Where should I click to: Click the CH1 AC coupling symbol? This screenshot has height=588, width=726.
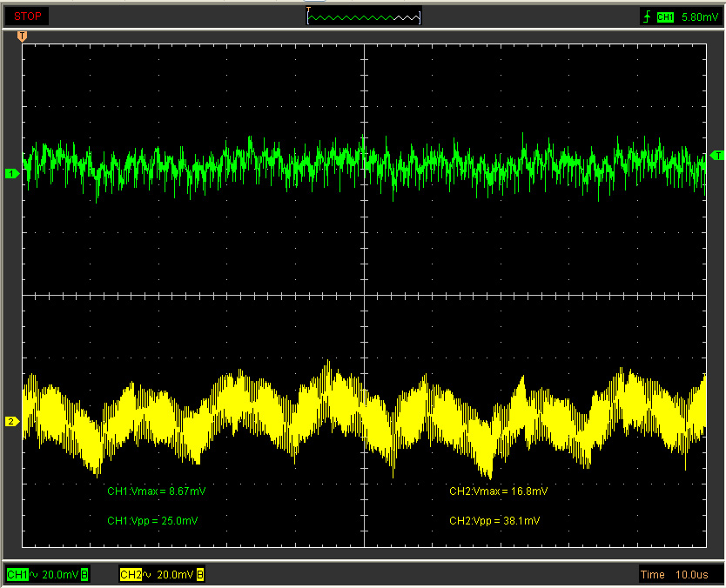pos(34,575)
